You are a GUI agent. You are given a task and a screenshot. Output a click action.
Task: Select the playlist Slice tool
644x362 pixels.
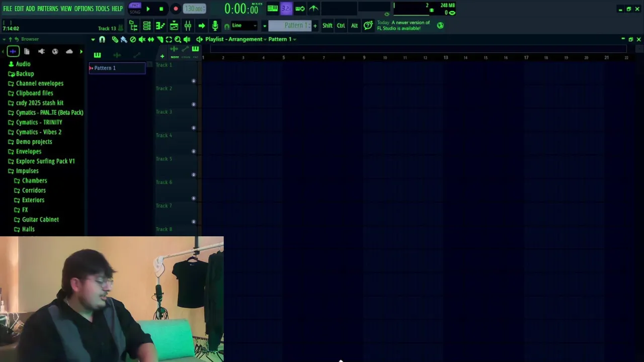tap(159, 39)
